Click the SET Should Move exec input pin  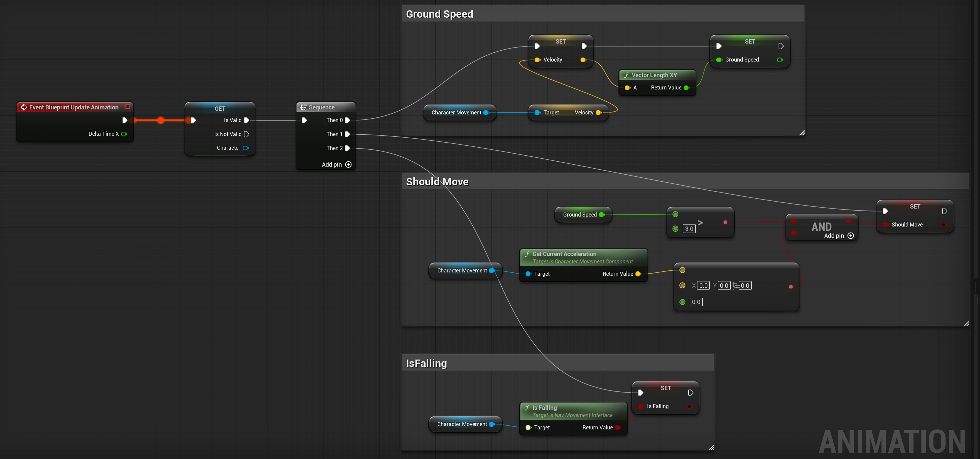(885, 211)
